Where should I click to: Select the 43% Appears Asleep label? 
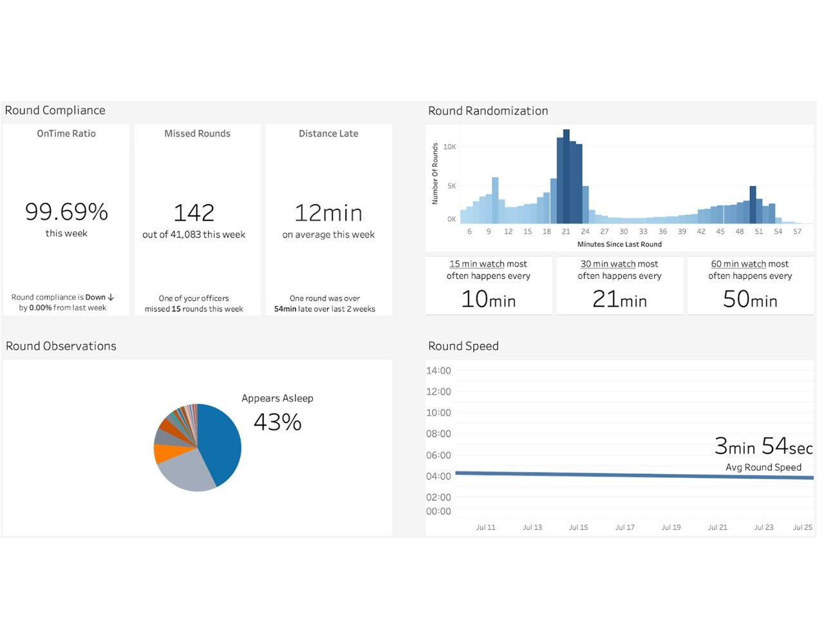pos(277,422)
